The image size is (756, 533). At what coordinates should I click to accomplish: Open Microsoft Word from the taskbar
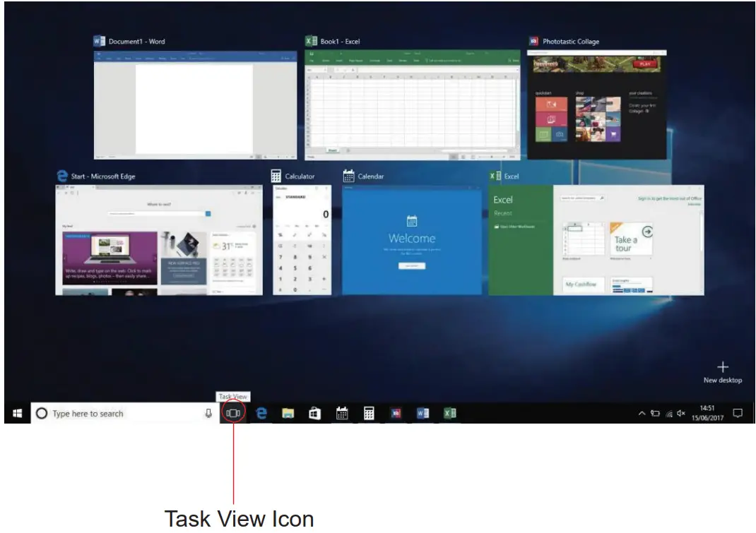point(423,413)
